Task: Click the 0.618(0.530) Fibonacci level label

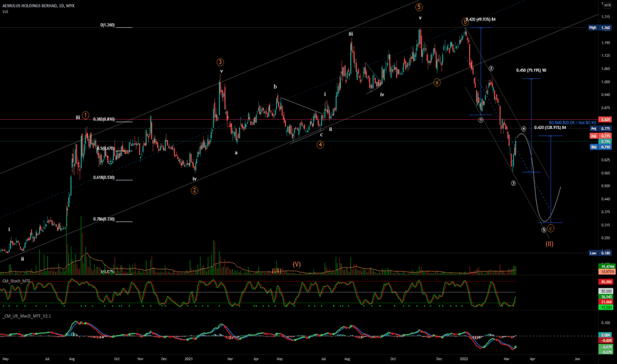Action: click(104, 177)
